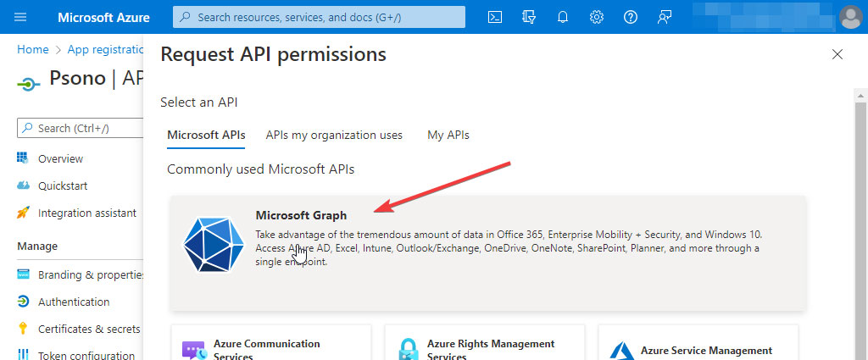Close the Request API permissions panel
Screen dimensions: 868x360
pos(837,54)
